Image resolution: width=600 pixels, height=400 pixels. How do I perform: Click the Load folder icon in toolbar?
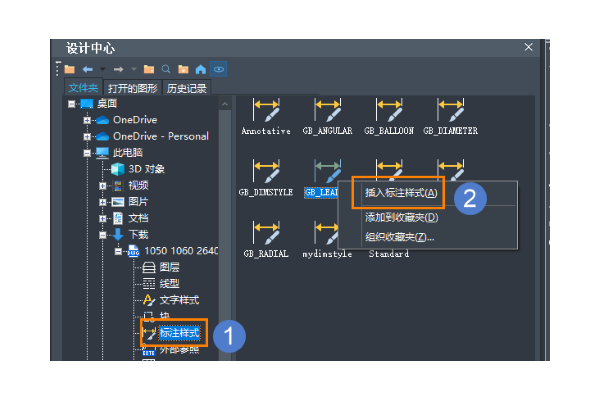coord(69,69)
